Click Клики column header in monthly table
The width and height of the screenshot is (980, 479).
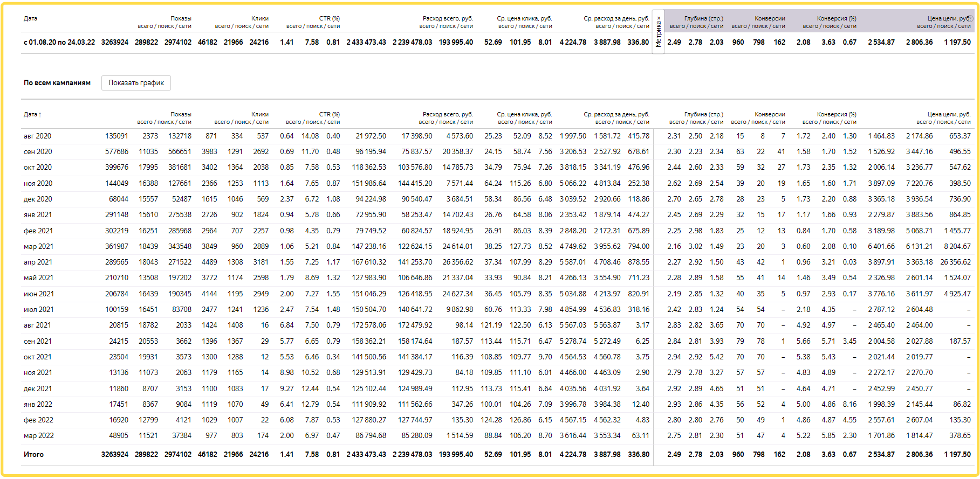tap(259, 114)
